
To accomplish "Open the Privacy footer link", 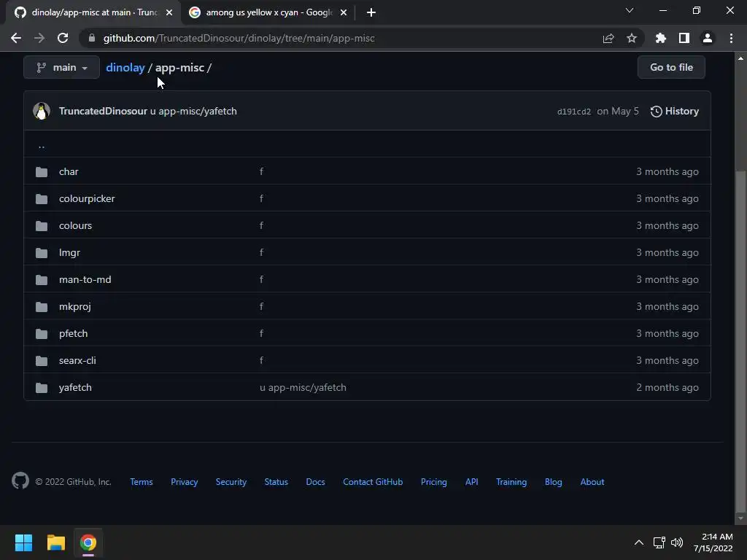I will coord(185,482).
